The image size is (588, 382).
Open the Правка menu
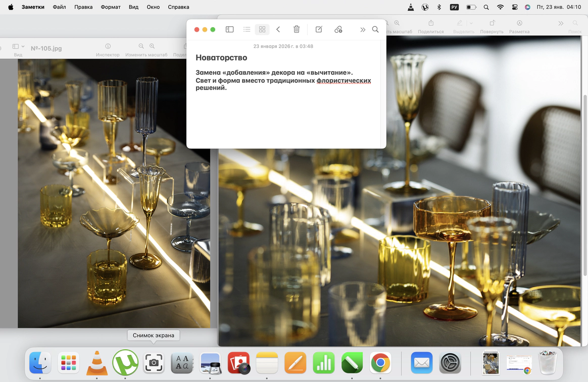[x=83, y=7]
